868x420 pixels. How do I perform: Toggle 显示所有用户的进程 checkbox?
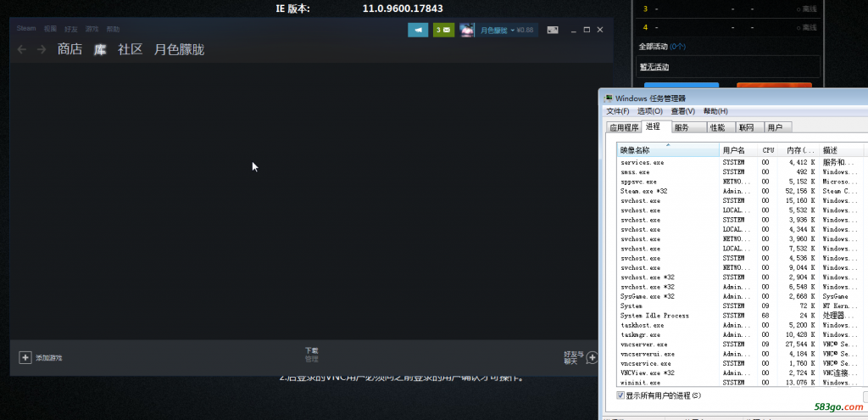[x=620, y=395]
